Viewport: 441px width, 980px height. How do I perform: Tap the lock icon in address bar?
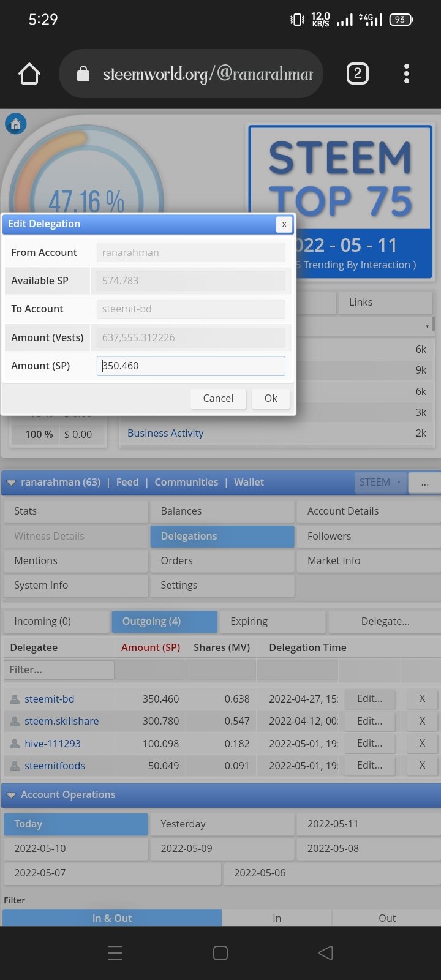tap(83, 74)
